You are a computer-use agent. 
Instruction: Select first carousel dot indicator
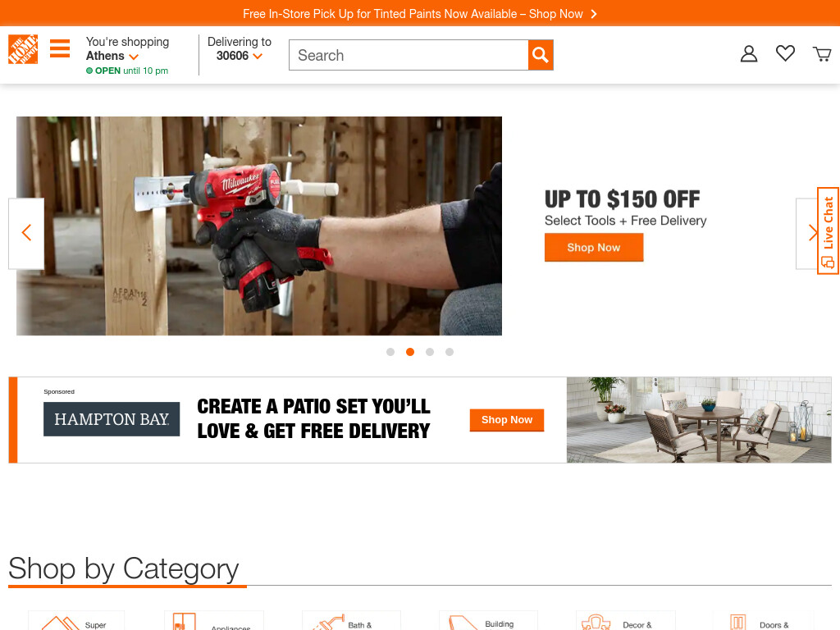pos(390,352)
